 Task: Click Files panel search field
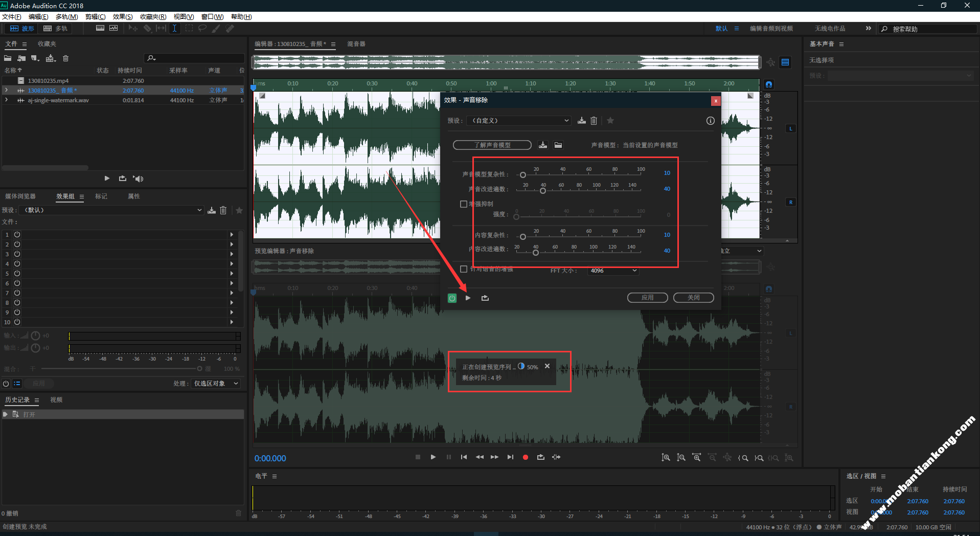(x=194, y=58)
